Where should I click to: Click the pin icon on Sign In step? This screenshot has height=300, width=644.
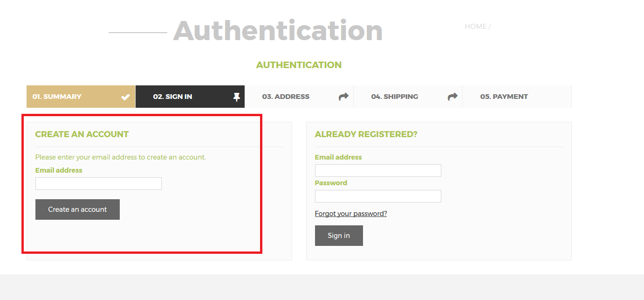click(x=237, y=97)
